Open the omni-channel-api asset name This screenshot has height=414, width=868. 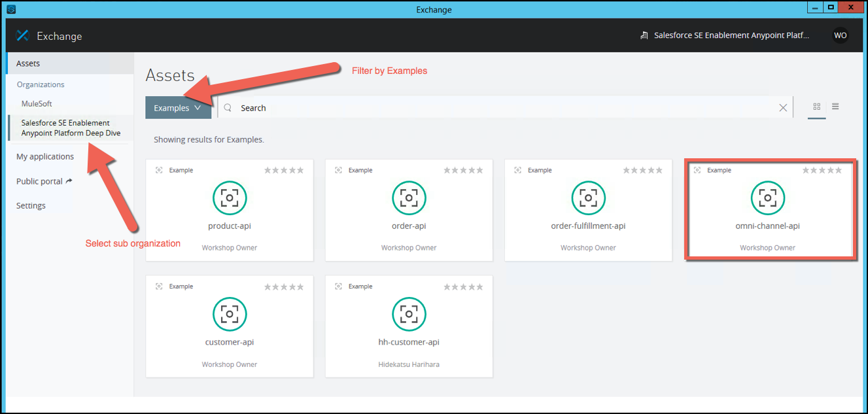click(767, 226)
